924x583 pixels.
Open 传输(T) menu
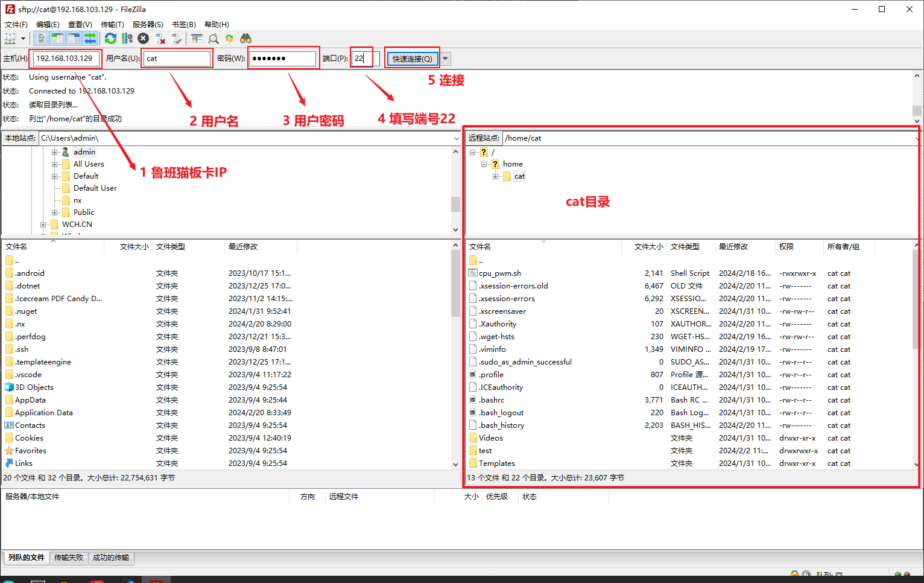click(x=112, y=24)
